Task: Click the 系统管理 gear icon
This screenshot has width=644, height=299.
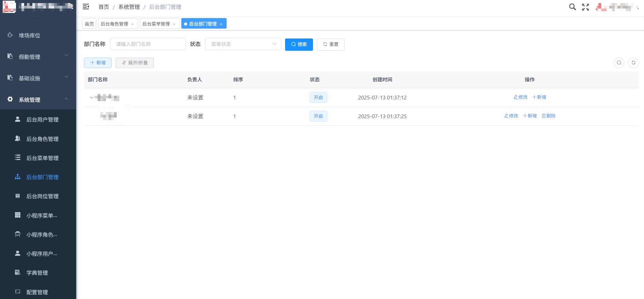Action: [x=10, y=99]
